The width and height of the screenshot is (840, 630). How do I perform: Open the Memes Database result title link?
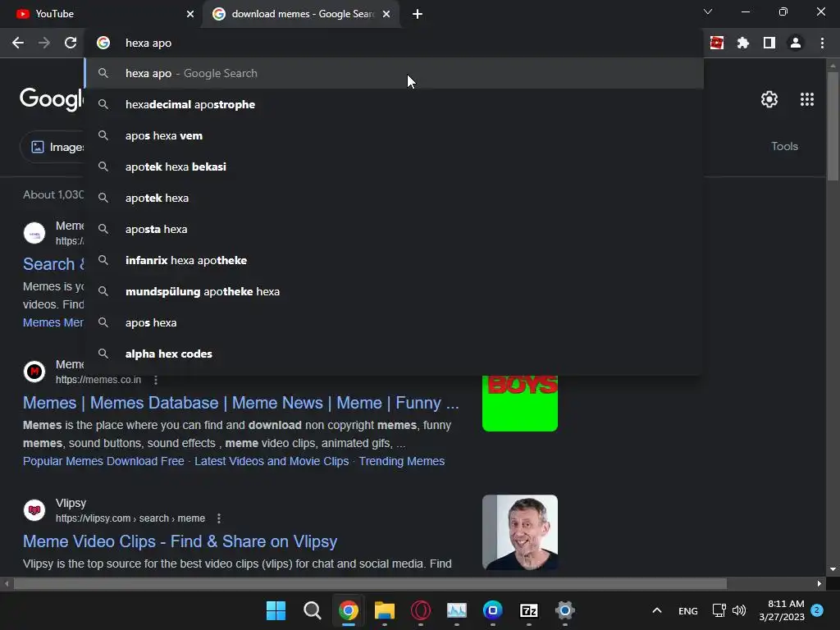(x=241, y=403)
